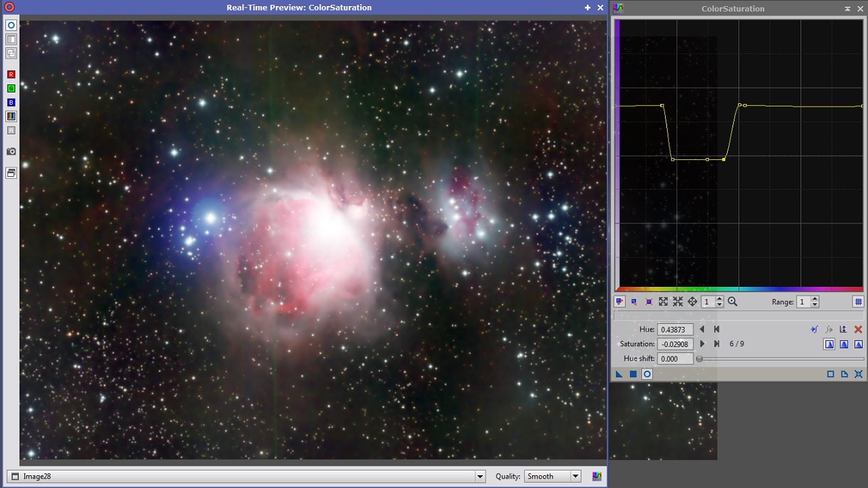The image size is (868, 488).
Task: Click the camera snapshot icon
Action: click(11, 151)
